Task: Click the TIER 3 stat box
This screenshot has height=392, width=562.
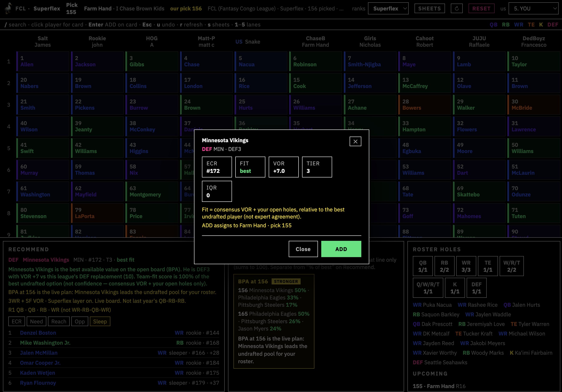Action: [x=317, y=167]
